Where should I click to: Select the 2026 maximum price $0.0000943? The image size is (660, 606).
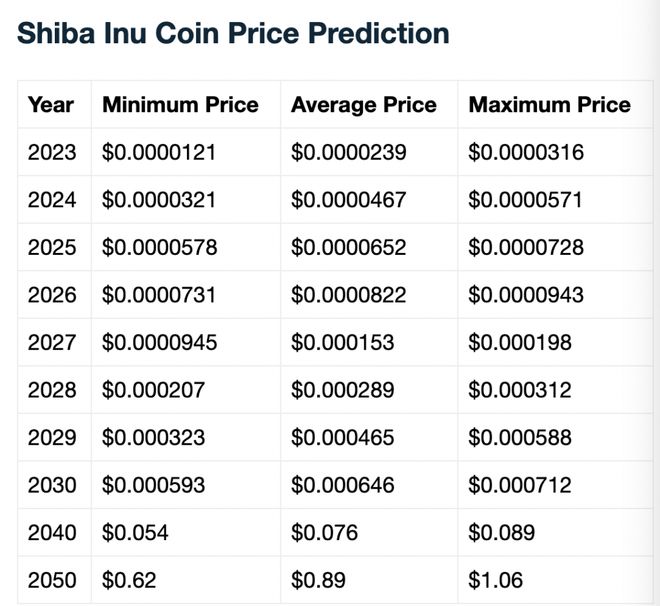click(x=526, y=295)
